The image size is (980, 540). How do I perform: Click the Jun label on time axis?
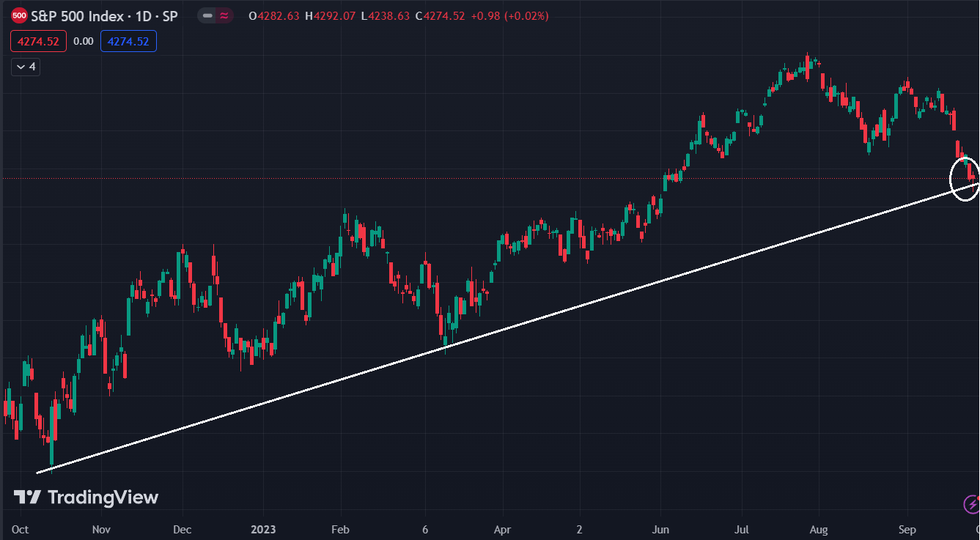(660, 530)
